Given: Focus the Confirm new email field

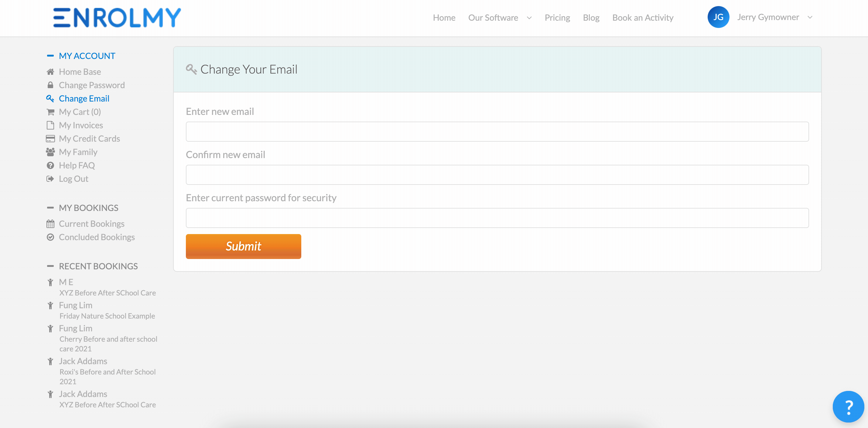Looking at the screenshot, I should pos(497,175).
